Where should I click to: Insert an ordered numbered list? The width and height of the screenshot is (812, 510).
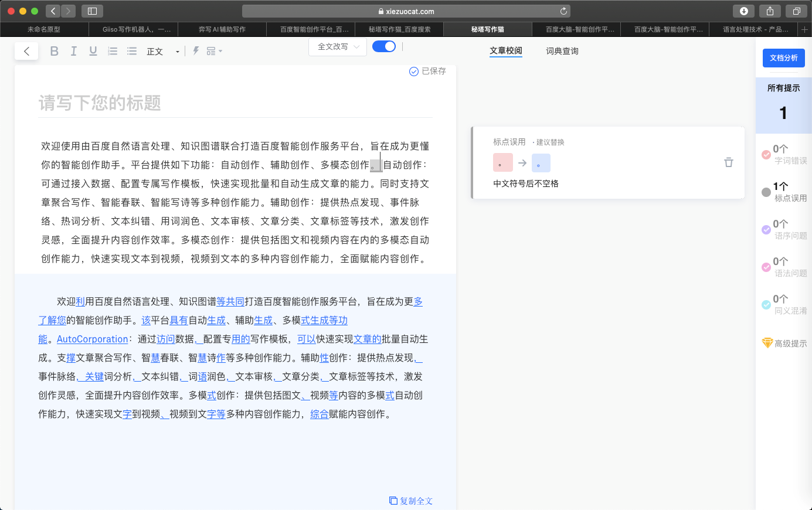113,51
